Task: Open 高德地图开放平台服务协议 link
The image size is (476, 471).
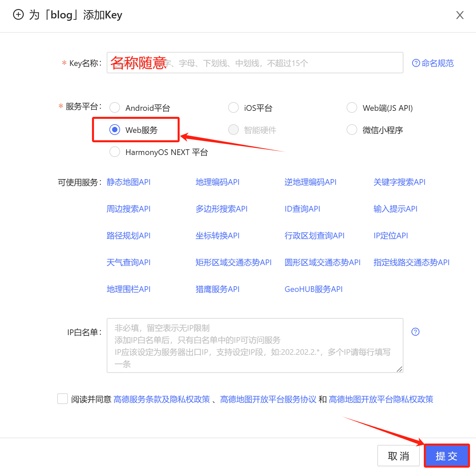Action: pyautogui.click(x=268, y=399)
